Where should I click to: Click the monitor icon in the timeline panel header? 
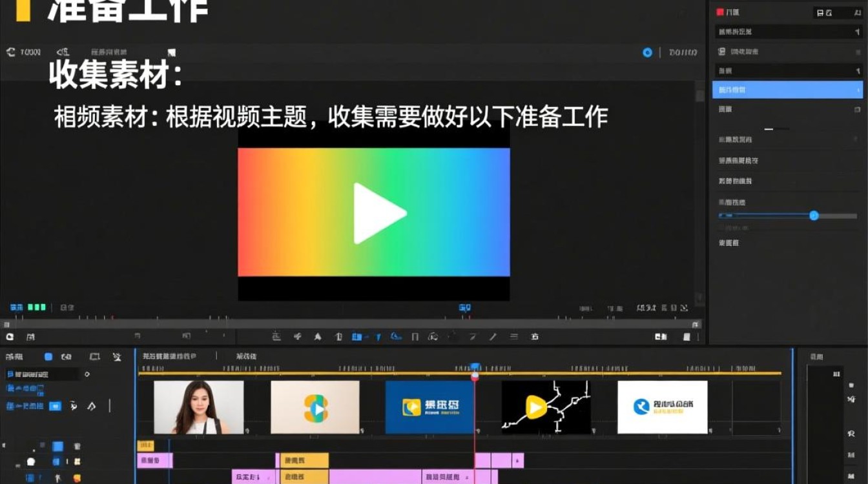click(x=95, y=356)
